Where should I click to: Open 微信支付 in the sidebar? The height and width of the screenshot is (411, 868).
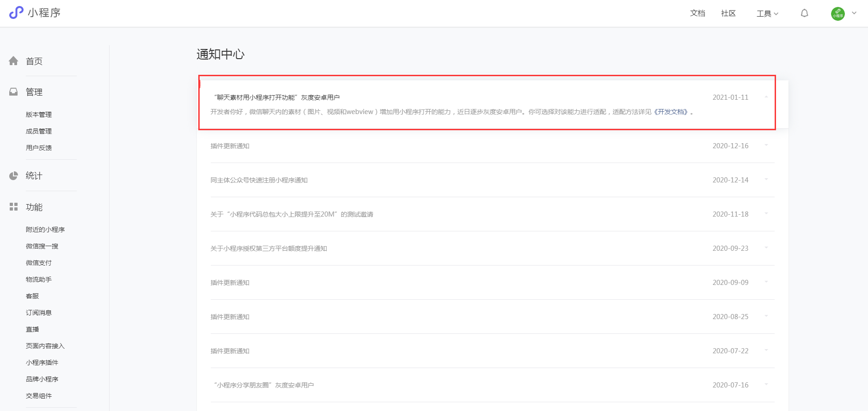click(x=39, y=263)
